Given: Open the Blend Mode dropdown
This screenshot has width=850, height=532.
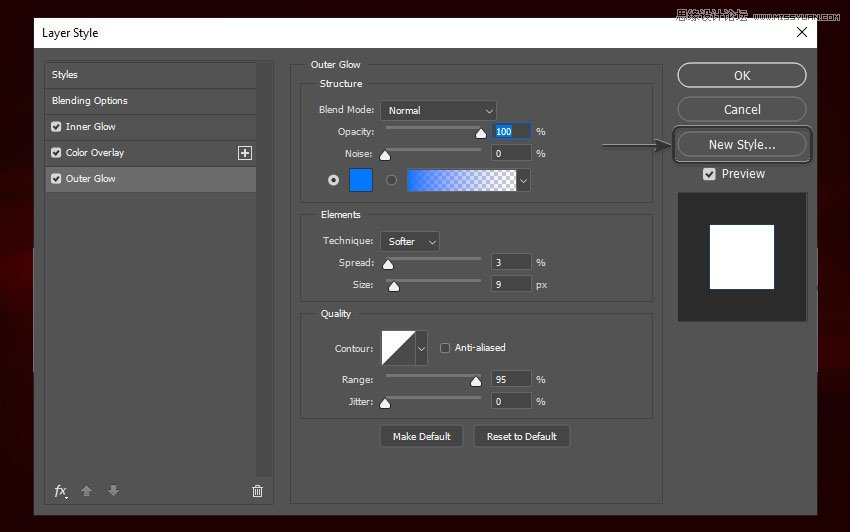Looking at the screenshot, I should (438, 110).
